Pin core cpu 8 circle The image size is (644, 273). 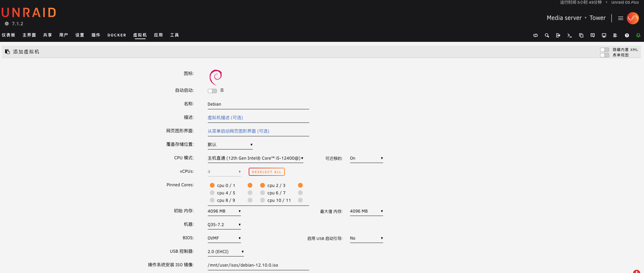pyautogui.click(x=212, y=200)
